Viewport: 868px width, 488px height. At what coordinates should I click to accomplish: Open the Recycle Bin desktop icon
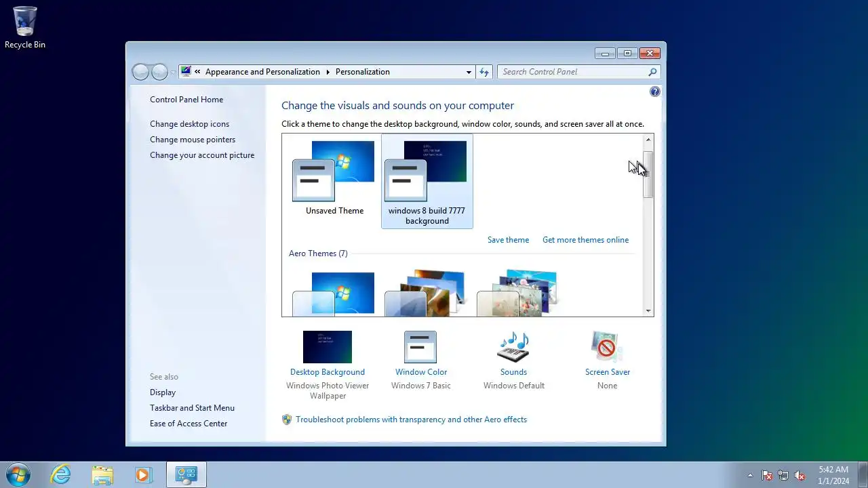25,27
